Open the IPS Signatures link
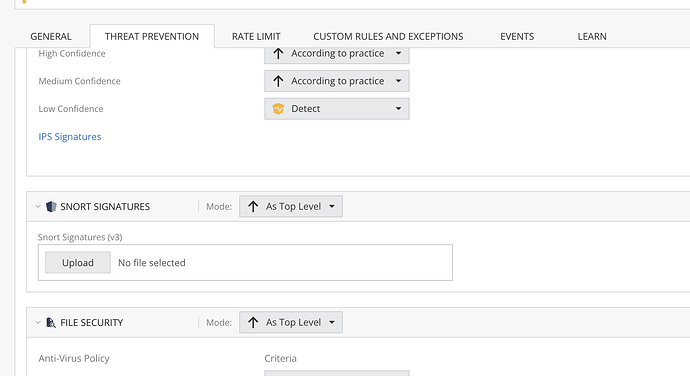The height and width of the screenshot is (376, 690). tap(70, 136)
